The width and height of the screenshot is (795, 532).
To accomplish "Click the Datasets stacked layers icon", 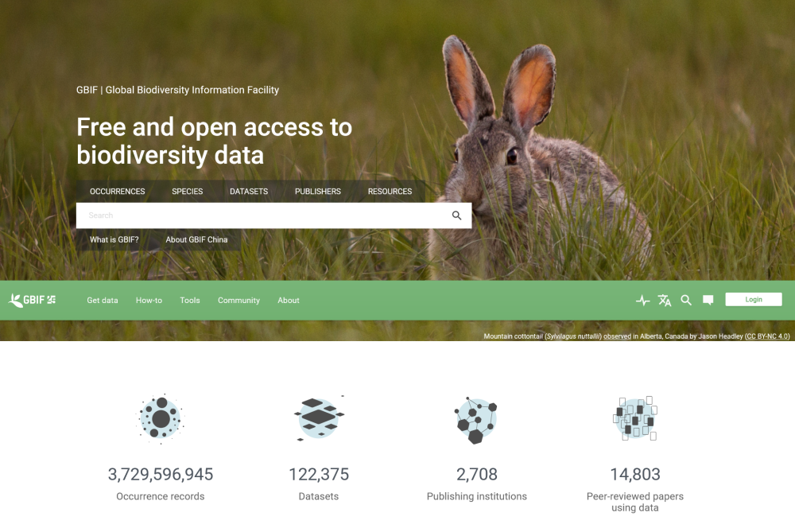I will coord(319,418).
